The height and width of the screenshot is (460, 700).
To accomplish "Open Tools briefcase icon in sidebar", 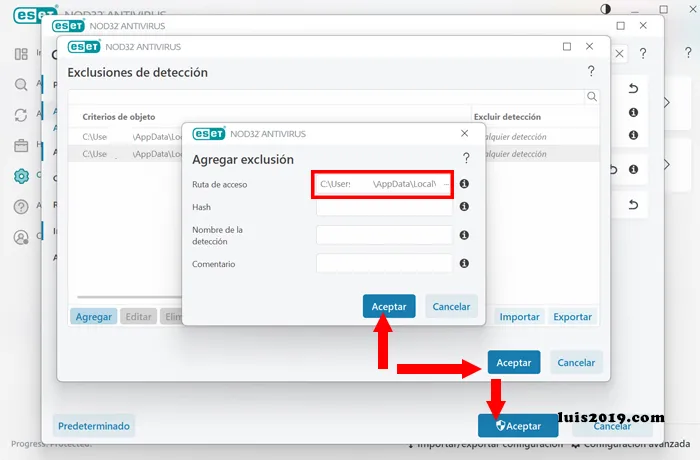I will 21,146.
